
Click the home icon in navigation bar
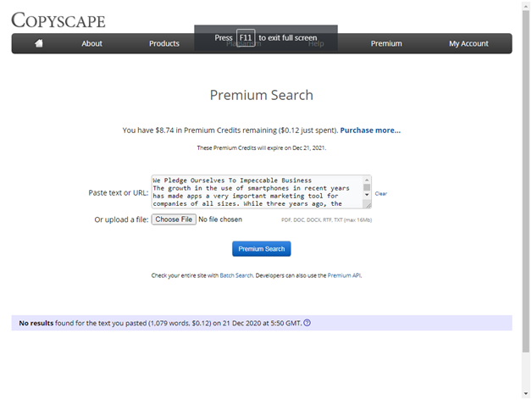39,43
